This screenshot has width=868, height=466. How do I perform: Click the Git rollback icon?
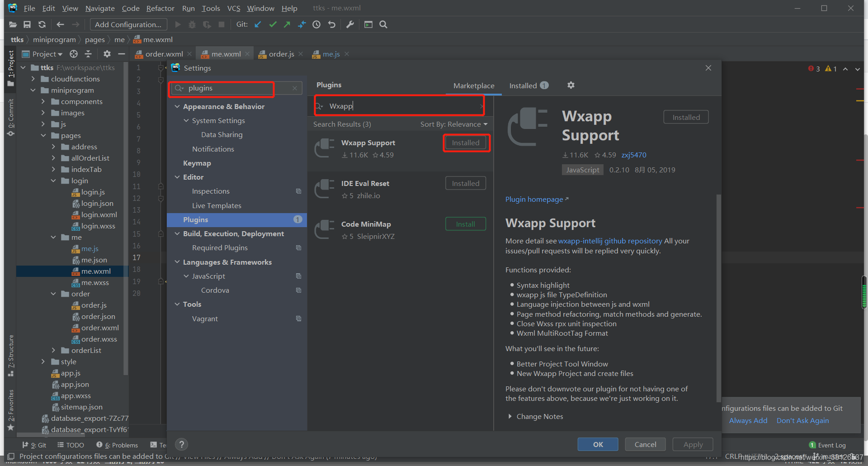pos(332,24)
